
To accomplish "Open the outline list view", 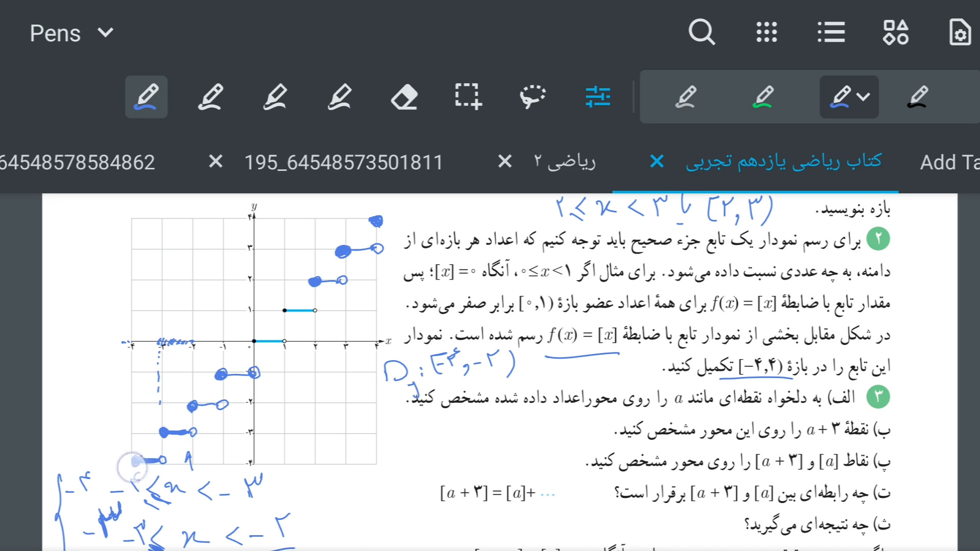I will [831, 33].
